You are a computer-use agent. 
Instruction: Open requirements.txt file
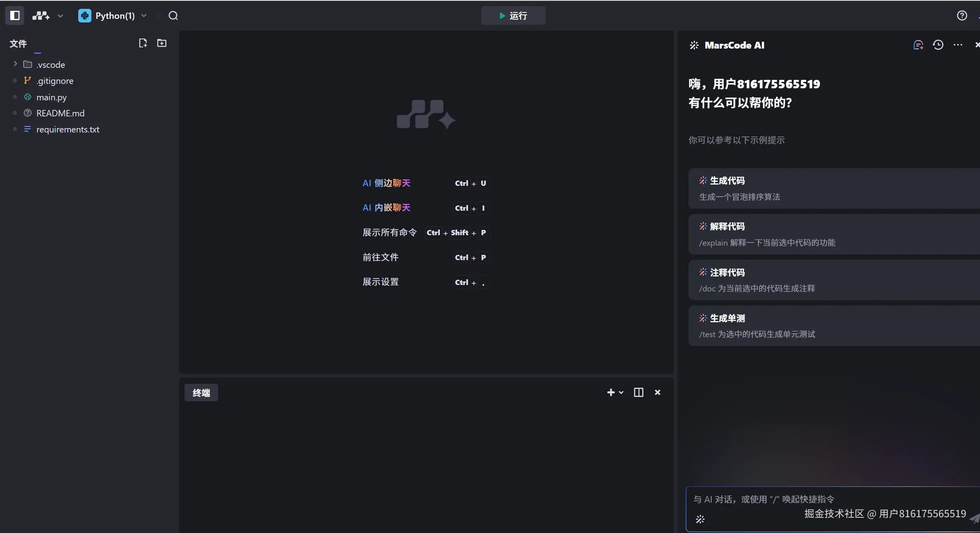coord(68,129)
